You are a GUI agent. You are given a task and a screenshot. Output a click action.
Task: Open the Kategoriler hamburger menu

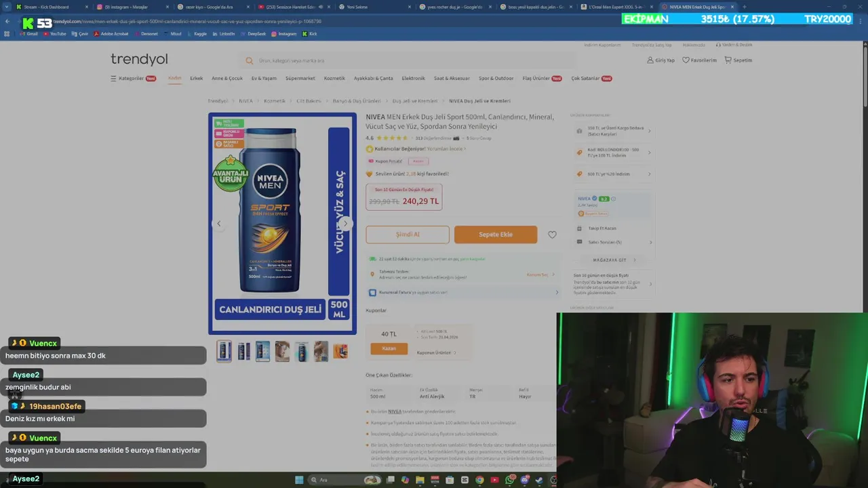[x=133, y=79]
